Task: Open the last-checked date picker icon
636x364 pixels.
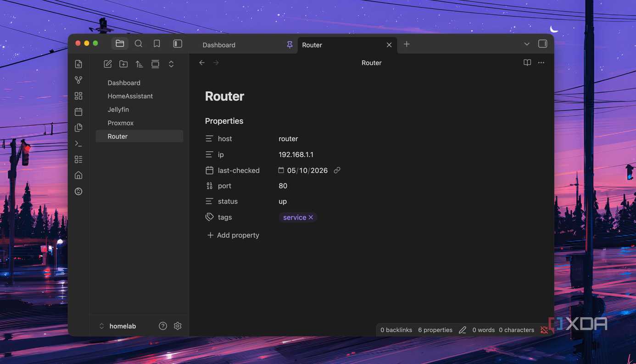Action: [281, 170]
